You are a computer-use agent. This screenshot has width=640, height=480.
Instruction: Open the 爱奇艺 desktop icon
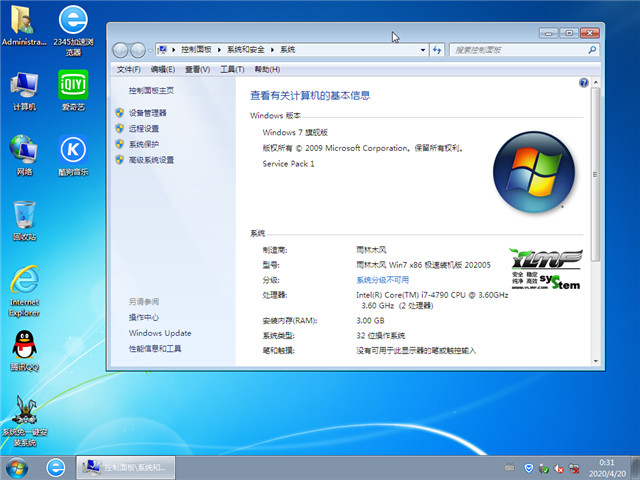72,86
